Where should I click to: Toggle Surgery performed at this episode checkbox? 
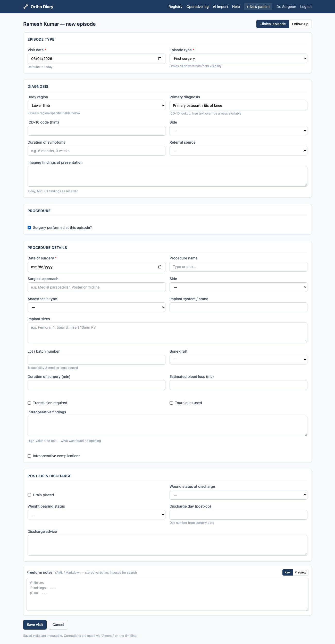point(29,228)
